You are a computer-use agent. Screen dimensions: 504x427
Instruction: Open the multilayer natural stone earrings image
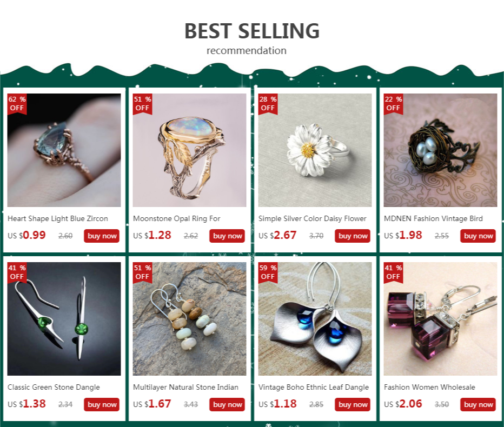189,319
